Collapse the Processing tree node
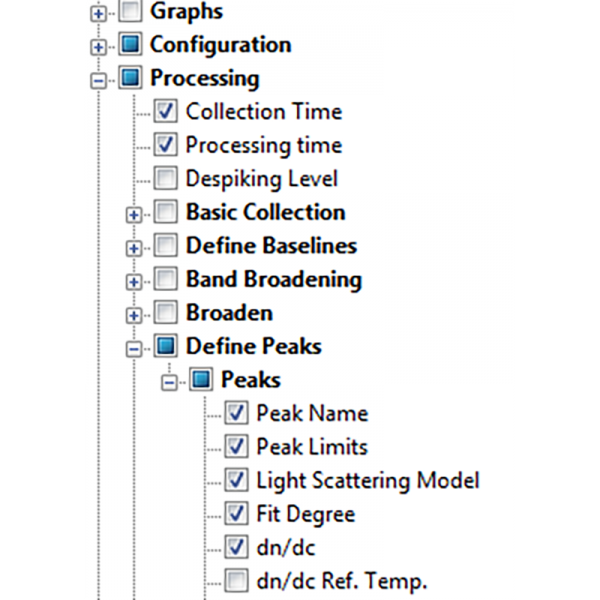The image size is (600, 600). [x=98, y=81]
